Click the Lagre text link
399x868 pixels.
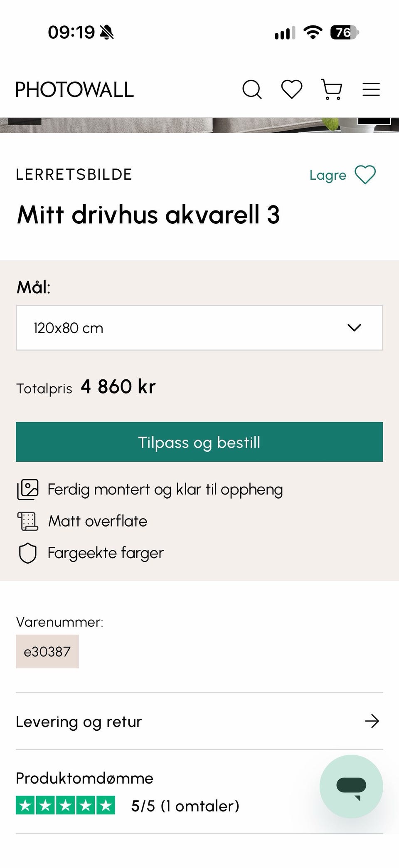coord(328,175)
